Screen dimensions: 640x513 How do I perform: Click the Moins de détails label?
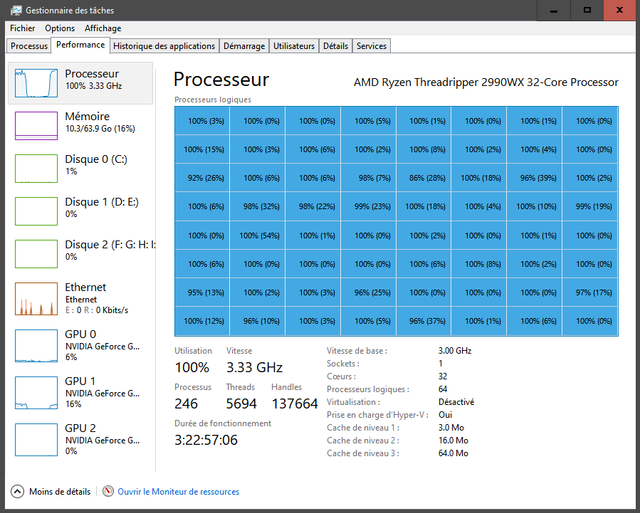[x=60, y=491]
